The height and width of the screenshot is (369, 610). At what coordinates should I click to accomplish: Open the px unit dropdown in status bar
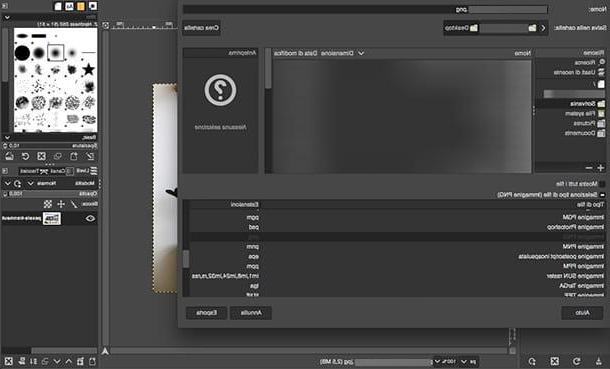pyautogui.click(x=468, y=362)
